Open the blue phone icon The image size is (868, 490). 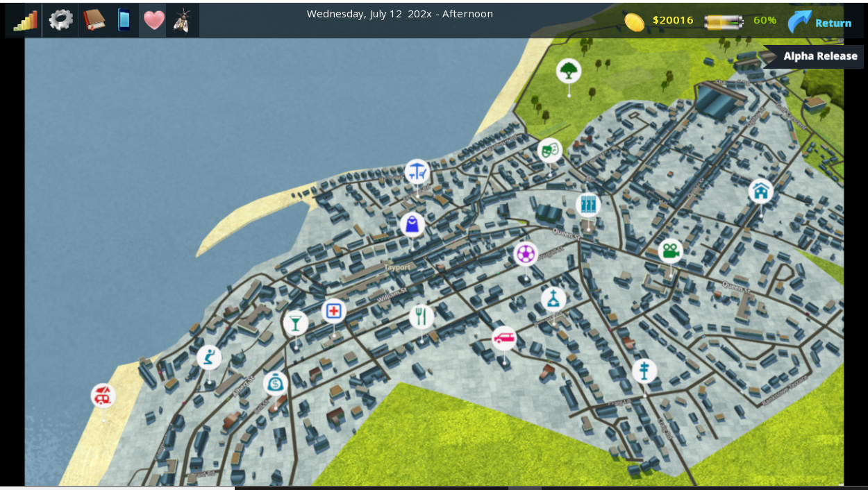click(124, 20)
